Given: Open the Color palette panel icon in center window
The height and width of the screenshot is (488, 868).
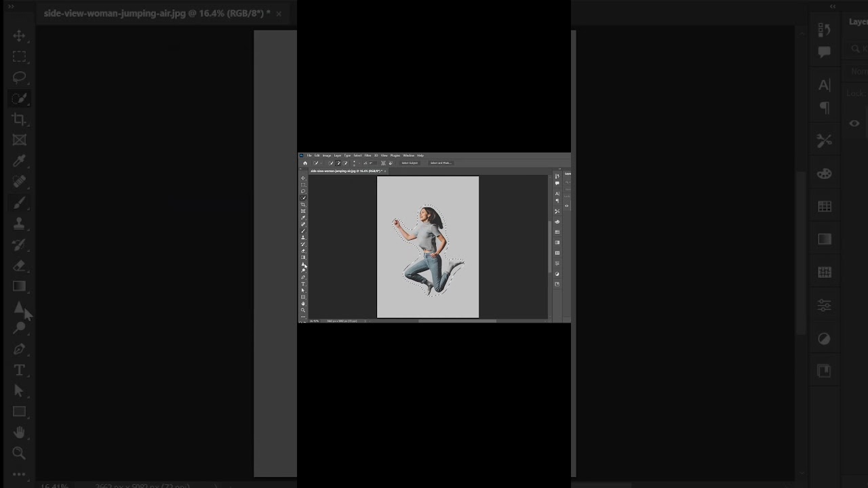Looking at the screenshot, I should pos(557,222).
